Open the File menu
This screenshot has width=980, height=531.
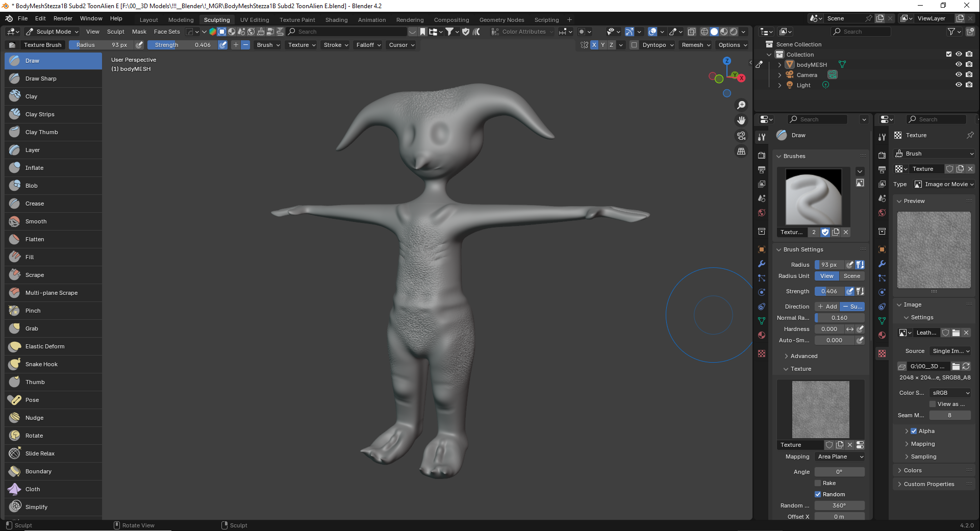(22, 18)
